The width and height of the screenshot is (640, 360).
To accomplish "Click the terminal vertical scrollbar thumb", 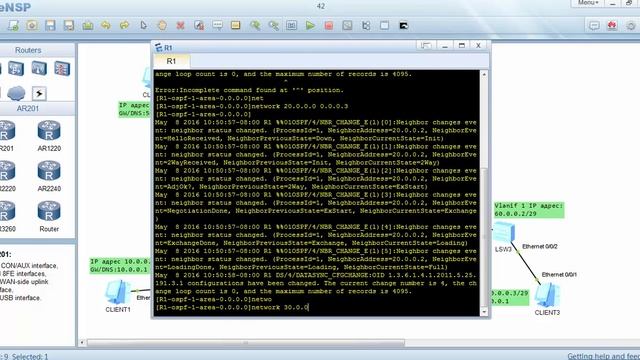I will [484, 237].
